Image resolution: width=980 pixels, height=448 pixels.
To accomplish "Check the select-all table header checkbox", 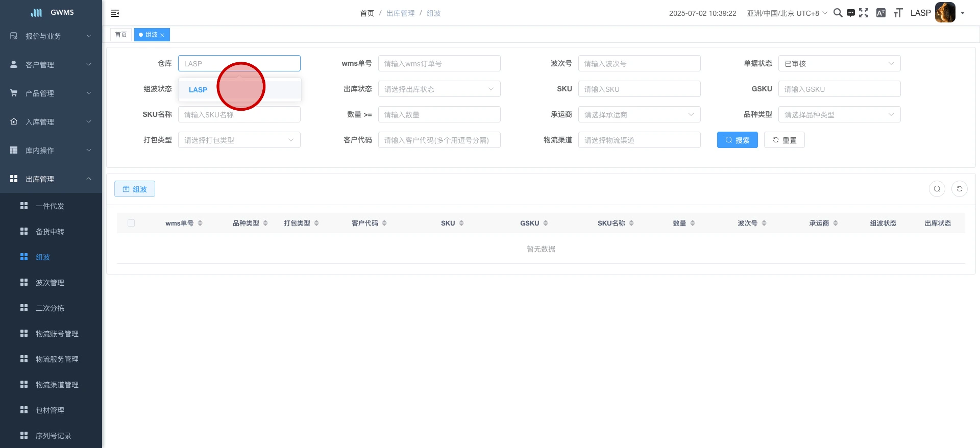I will click(x=131, y=223).
